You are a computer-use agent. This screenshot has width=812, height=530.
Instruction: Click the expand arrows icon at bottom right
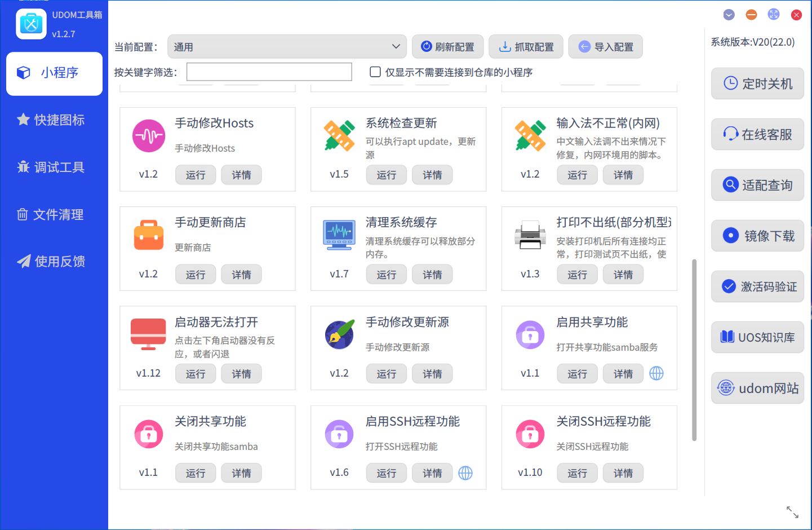click(792, 512)
